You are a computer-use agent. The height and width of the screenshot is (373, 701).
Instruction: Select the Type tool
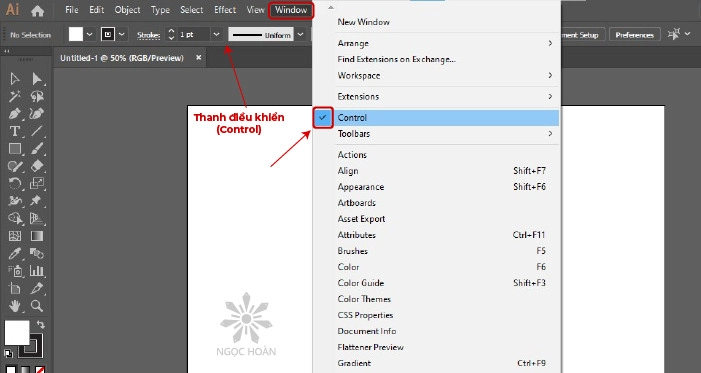[x=15, y=131]
